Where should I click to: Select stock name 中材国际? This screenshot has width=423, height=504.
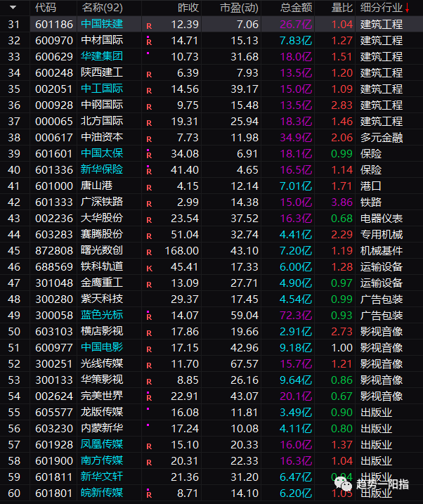click(102, 40)
